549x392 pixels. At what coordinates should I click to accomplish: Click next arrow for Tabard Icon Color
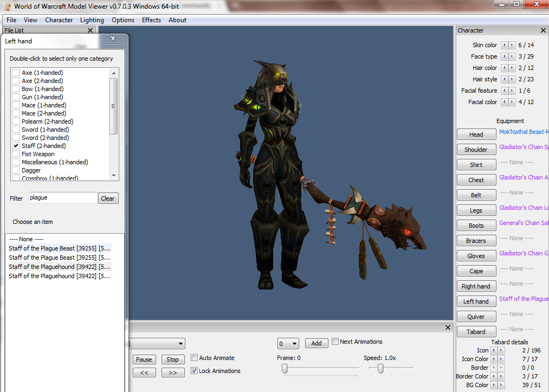pyautogui.click(x=501, y=359)
